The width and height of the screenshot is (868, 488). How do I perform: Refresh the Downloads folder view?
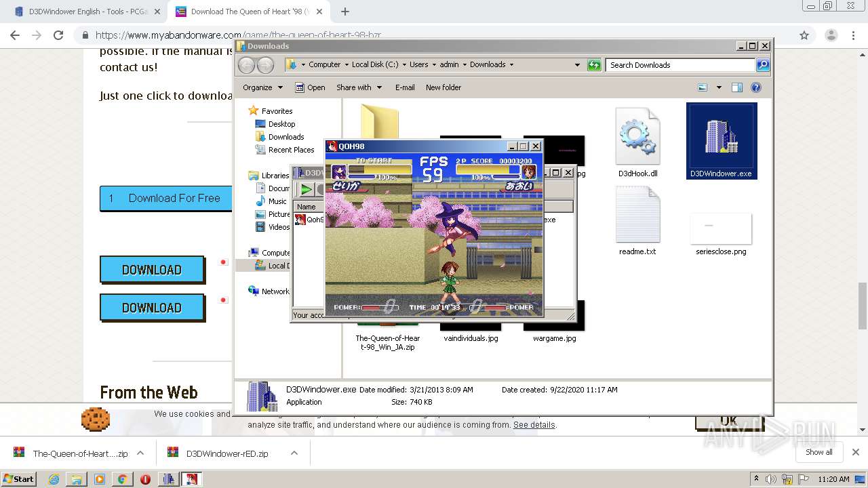tap(594, 65)
